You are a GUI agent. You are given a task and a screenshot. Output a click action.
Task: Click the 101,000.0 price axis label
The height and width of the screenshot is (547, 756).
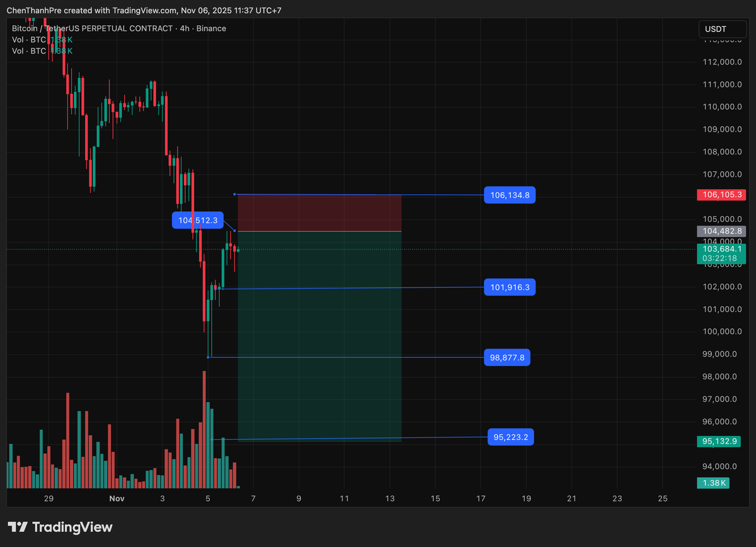[721, 309]
